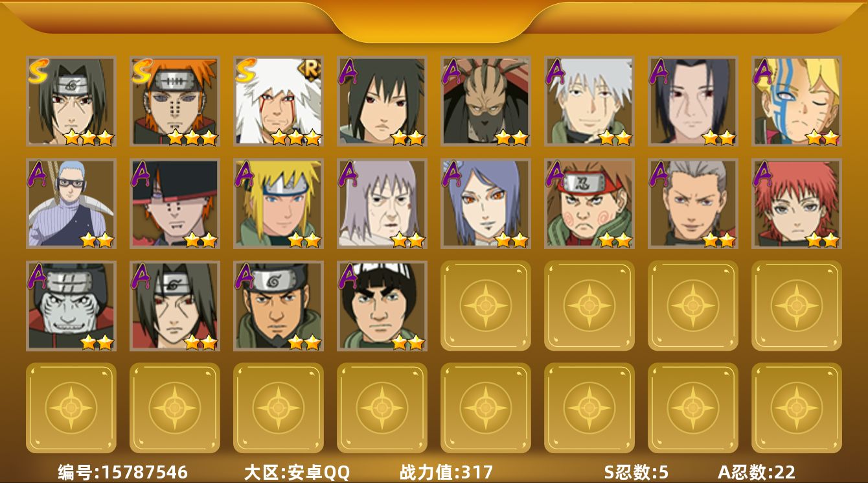This screenshot has height=483, width=868.
Task: Pick the red-haired Sasori portrait
Action: (x=797, y=204)
